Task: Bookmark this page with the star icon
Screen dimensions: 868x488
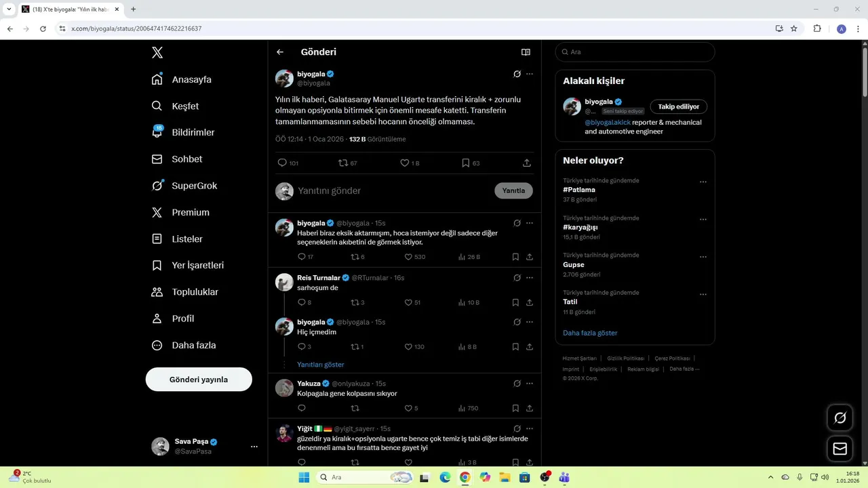Action: [794, 28]
